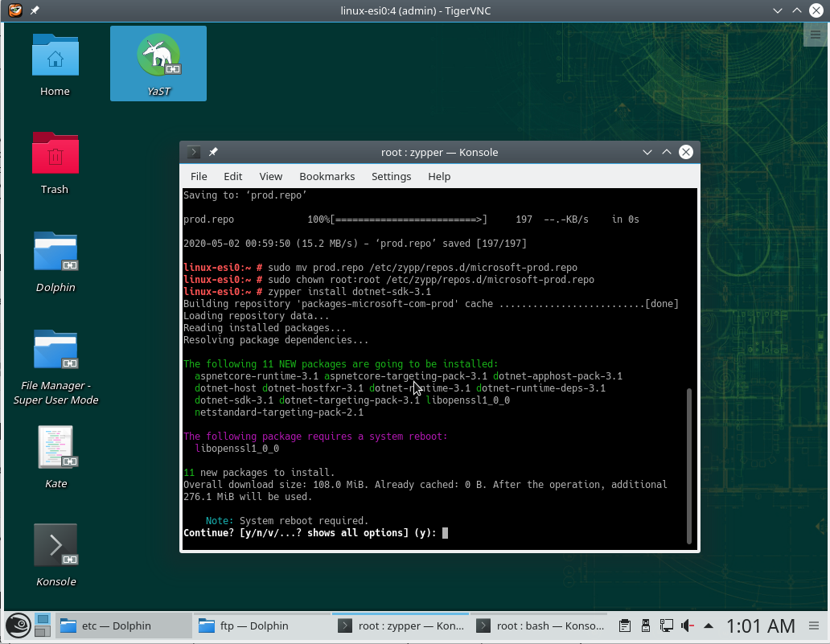Click 'zypper install dotnet-sdk-3.1' command text

(349, 292)
